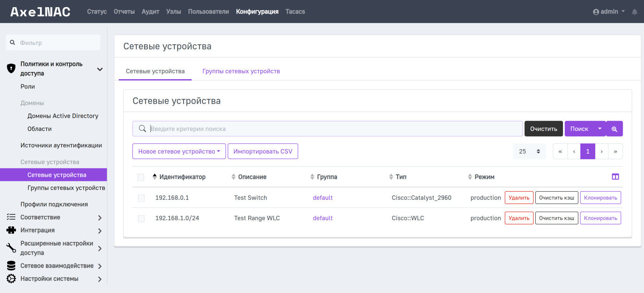The width and height of the screenshot is (644, 293).
Task: Toggle the select-all checkbox in table header
Action: pos(141,177)
